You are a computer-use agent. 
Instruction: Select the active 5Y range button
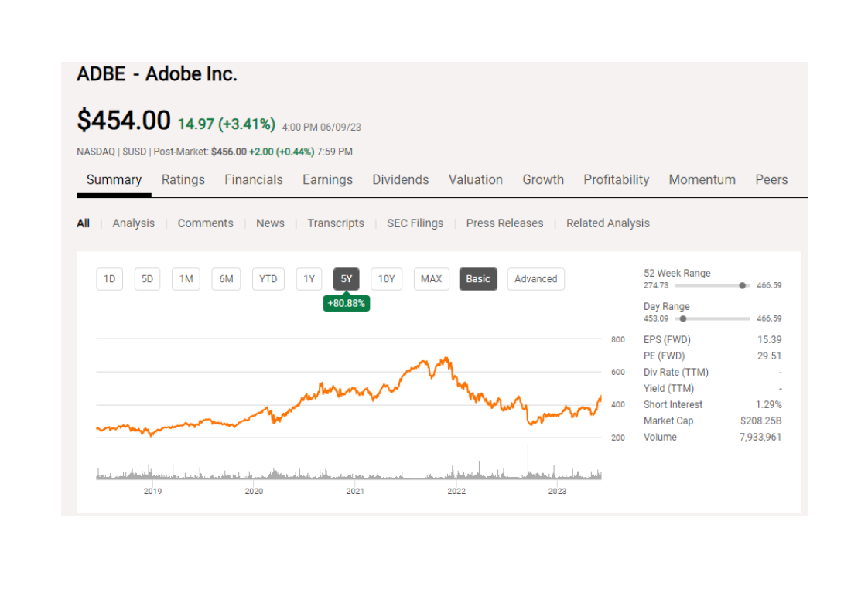tap(347, 279)
